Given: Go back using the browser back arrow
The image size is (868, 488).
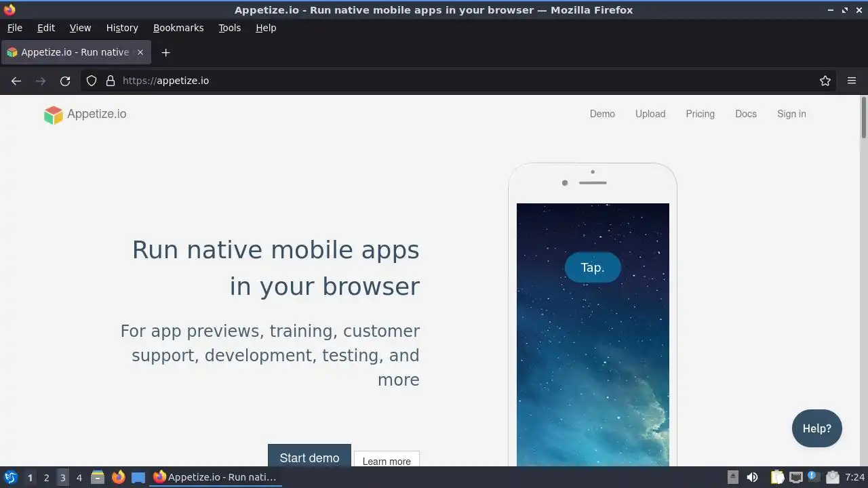Looking at the screenshot, I should click(16, 81).
